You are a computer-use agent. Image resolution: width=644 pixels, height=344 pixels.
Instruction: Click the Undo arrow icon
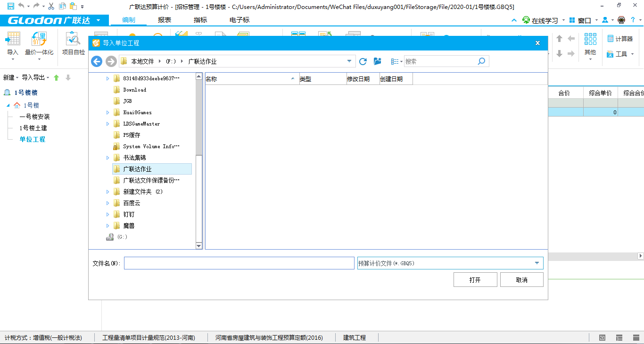[21, 6]
